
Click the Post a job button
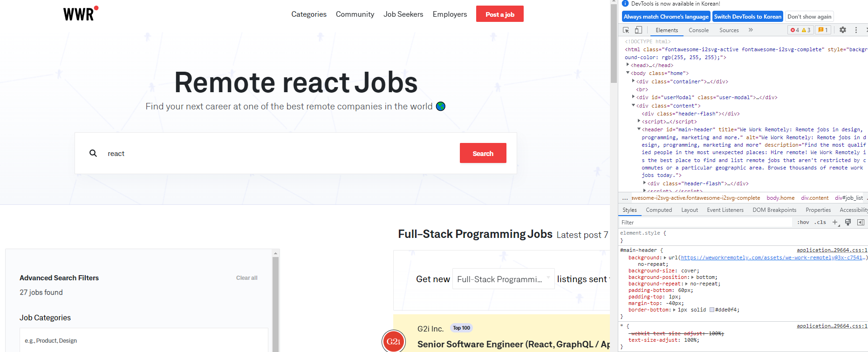[500, 14]
